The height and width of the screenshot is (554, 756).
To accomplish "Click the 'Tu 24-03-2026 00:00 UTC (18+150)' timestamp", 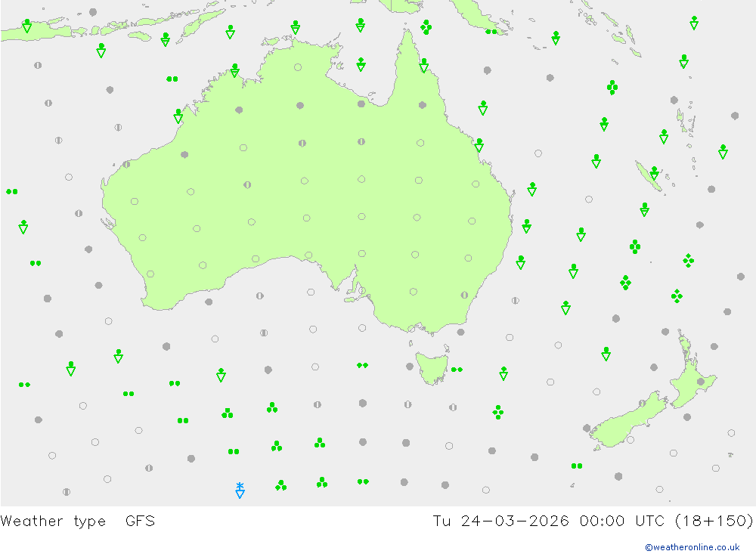I will point(593,522).
